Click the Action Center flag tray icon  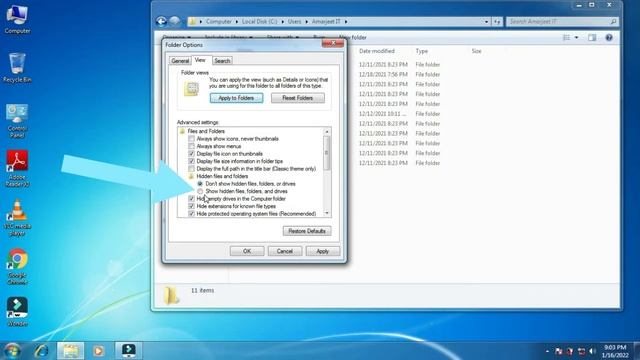pyautogui.click(x=559, y=351)
